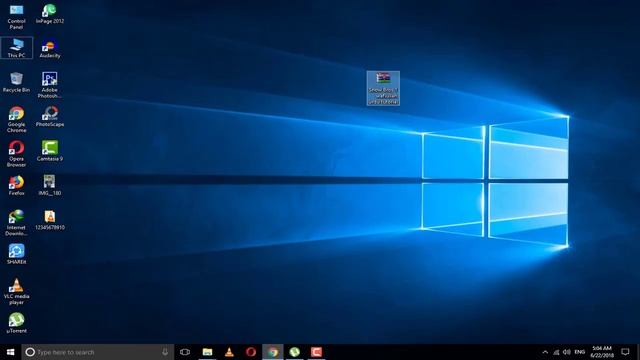
Task: Select the Audacity shortcut
Action: pos(50,48)
